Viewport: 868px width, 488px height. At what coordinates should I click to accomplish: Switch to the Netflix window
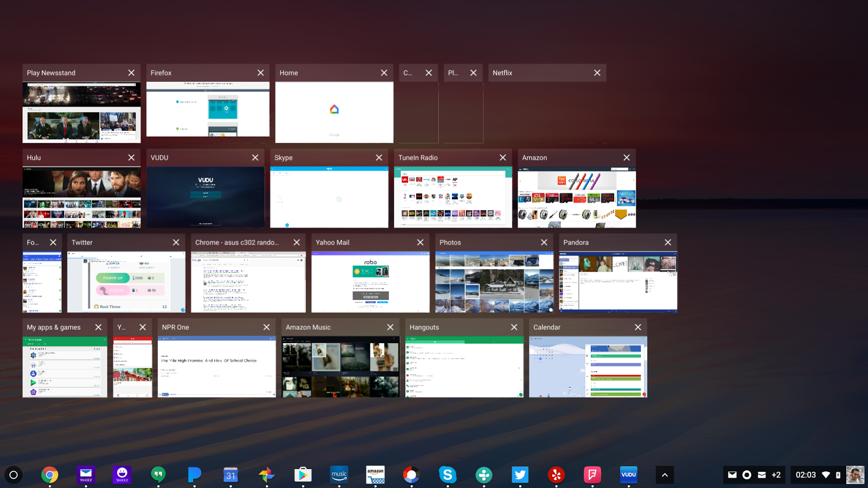547,104
